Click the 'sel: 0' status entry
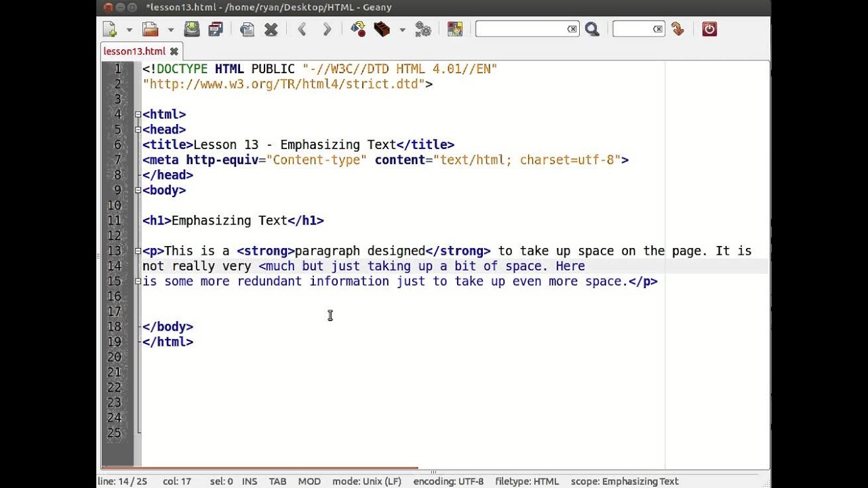This screenshot has width=868, height=488. [221, 481]
